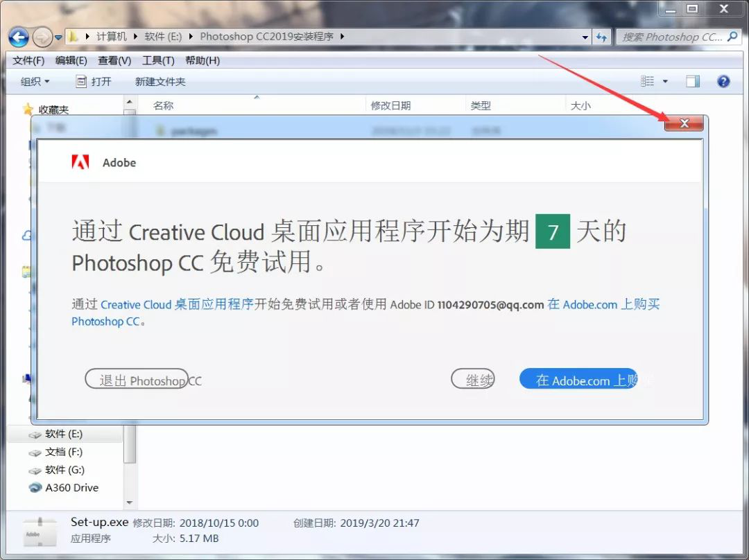Open the 查看(V) menu
The image size is (749, 560).
point(114,60)
